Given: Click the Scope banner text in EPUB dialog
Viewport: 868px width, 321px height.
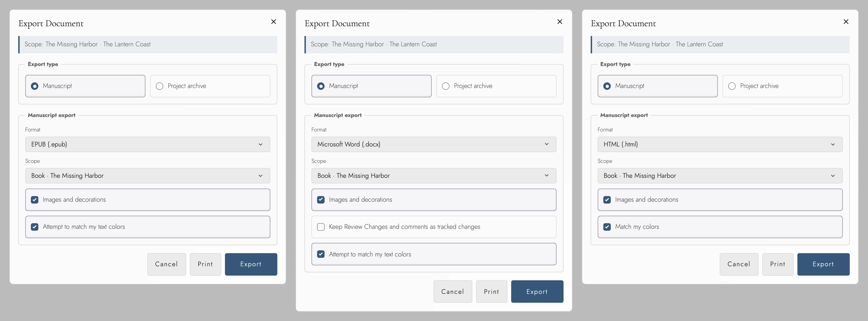Looking at the screenshot, I should (88, 44).
